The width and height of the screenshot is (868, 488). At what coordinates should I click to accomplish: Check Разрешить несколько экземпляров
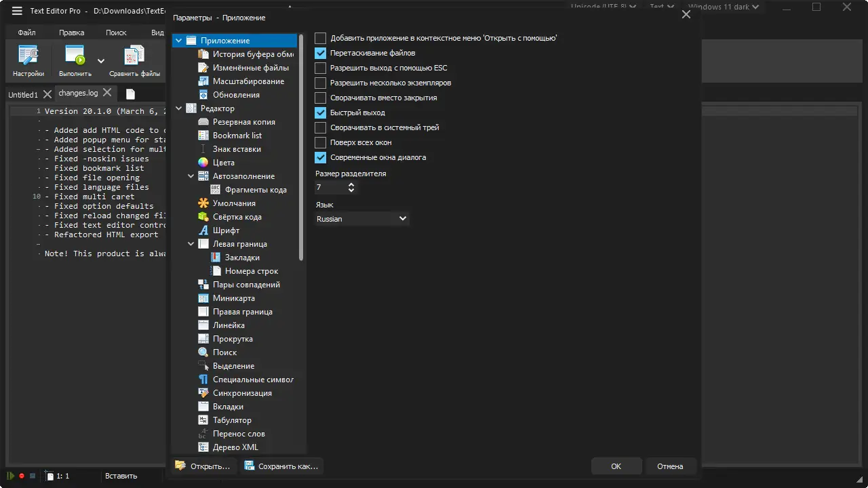click(321, 83)
